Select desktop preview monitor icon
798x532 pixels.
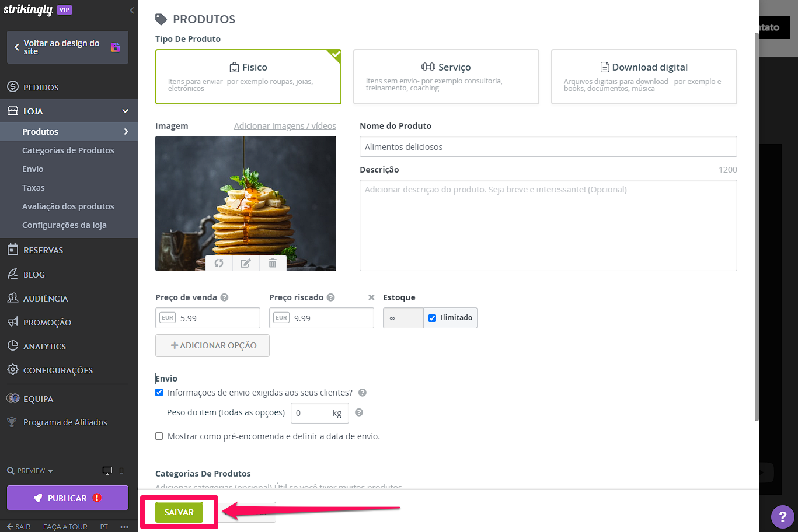[x=107, y=471]
